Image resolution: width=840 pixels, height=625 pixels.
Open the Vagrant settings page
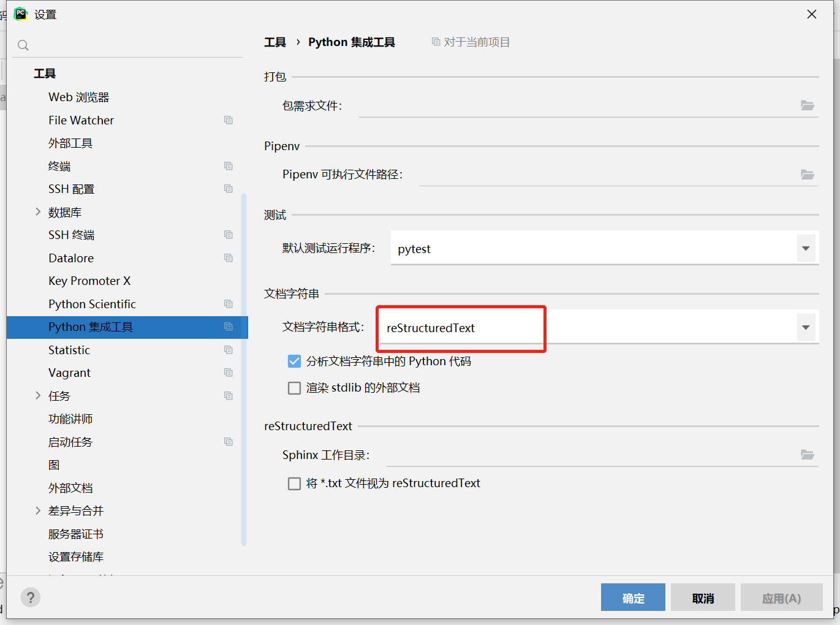pos(70,373)
